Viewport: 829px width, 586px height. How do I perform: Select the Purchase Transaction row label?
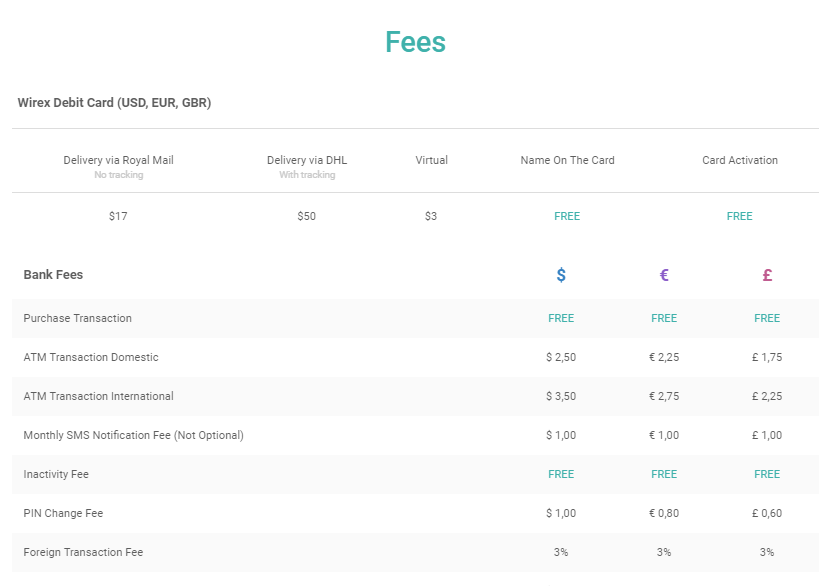78,318
